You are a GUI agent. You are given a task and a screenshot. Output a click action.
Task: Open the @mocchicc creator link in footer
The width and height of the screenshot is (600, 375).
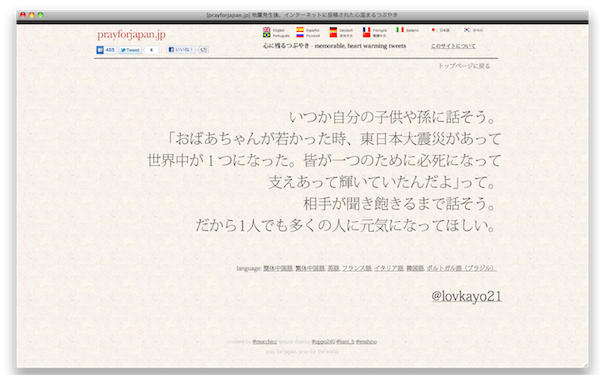point(264,341)
